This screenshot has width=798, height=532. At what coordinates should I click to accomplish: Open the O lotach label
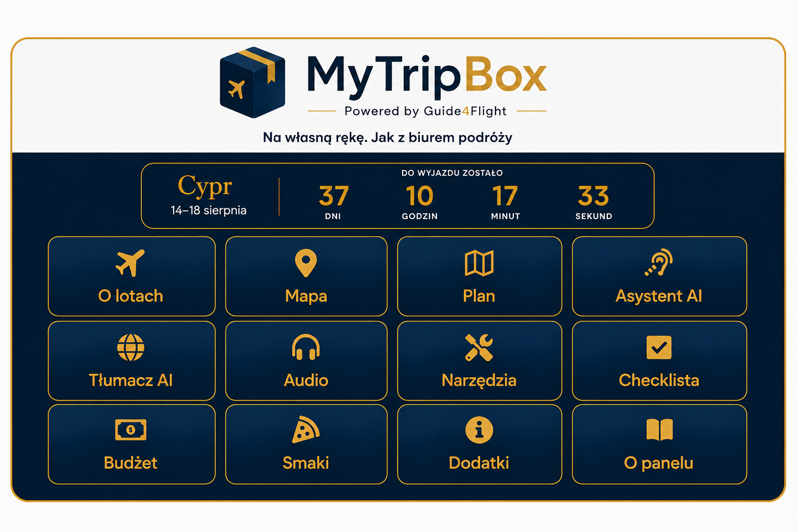(130, 296)
